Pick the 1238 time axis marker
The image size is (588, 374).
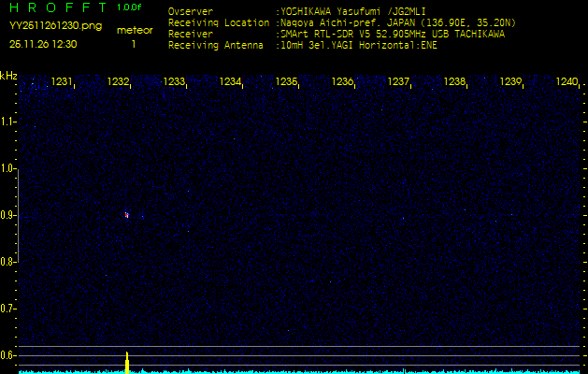[454, 82]
